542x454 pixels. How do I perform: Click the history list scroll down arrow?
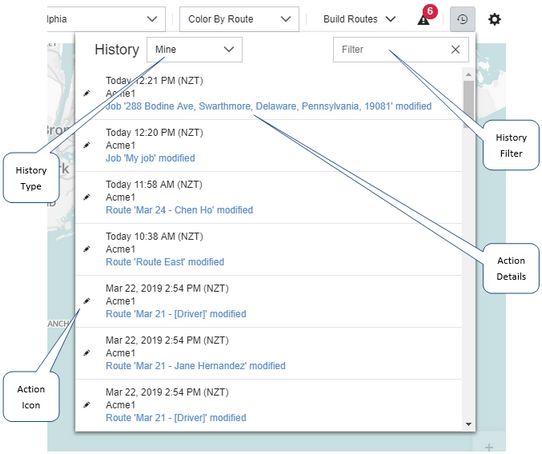click(x=469, y=424)
